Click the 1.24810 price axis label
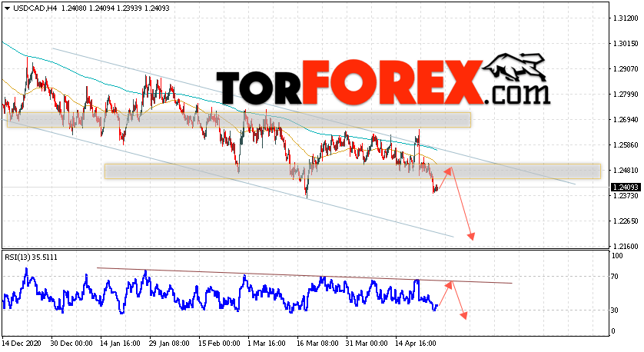This screenshot has height=352, width=644. coord(626,171)
